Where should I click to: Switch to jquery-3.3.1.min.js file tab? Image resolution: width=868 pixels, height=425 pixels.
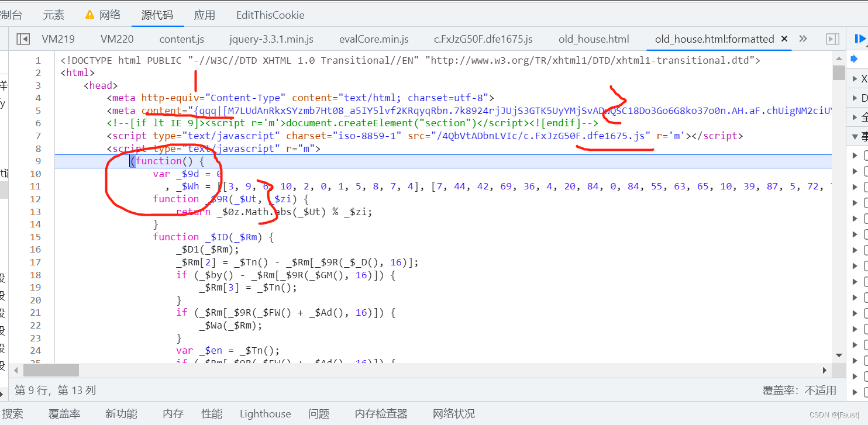pos(271,39)
